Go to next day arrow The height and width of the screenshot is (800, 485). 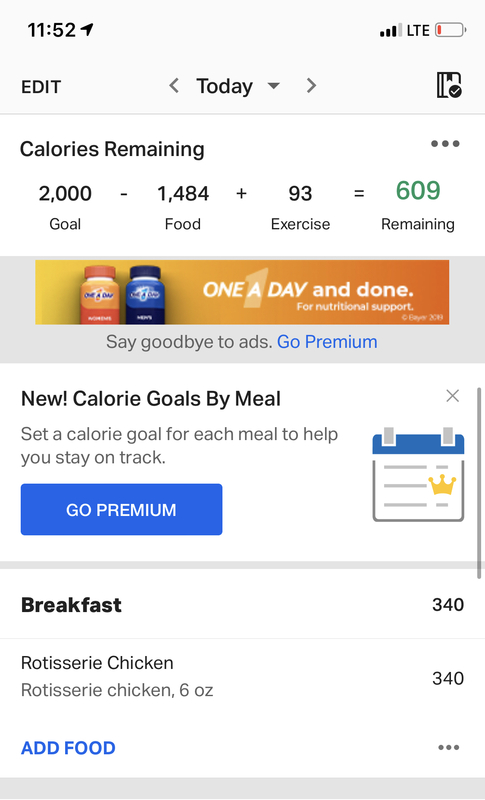[x=311, y=86]
